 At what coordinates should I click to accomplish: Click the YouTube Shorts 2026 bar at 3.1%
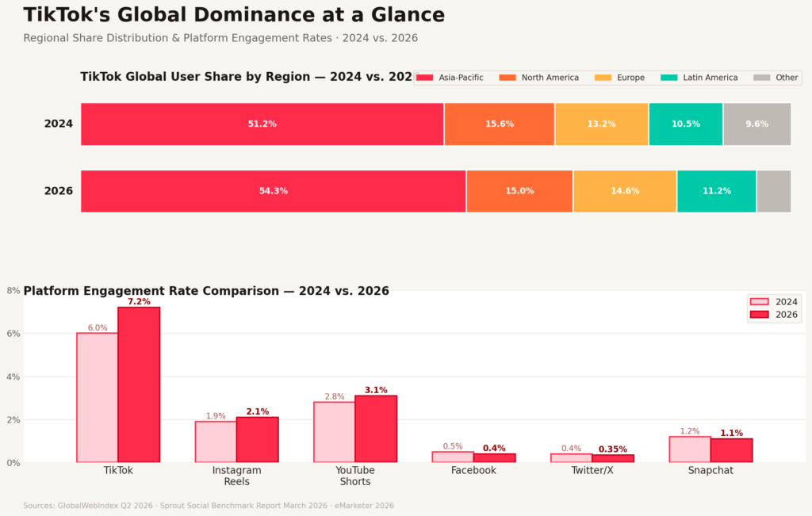click(x=376, y=429)
